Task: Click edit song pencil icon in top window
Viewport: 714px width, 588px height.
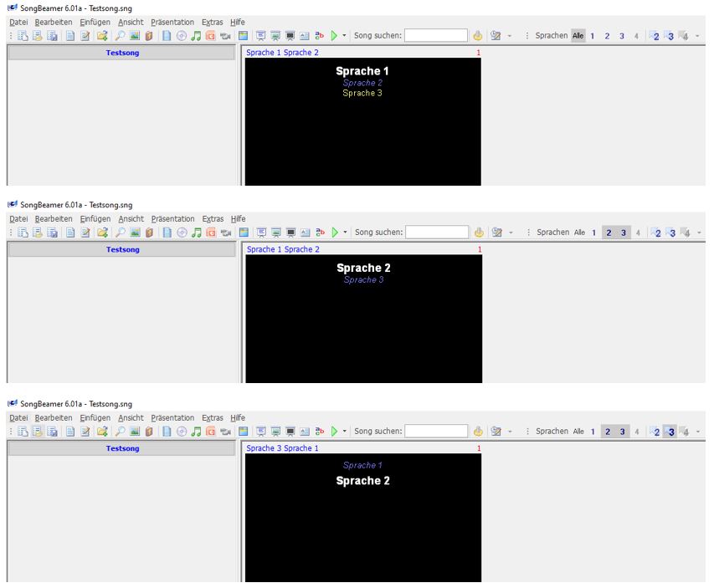Action: (85, 35)
